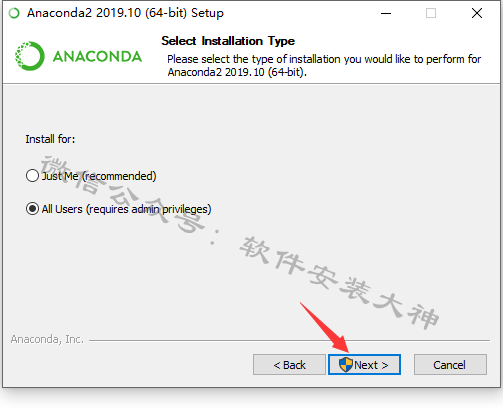503x409 pixels.
Task: Close the setup window
Action: (x=477, y=13)
